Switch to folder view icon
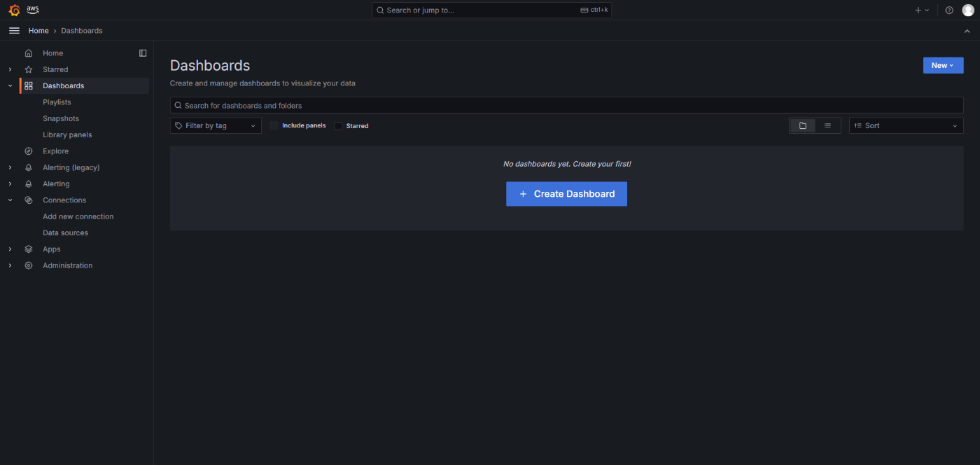980x465 pixels. click(x=803, y=125)
